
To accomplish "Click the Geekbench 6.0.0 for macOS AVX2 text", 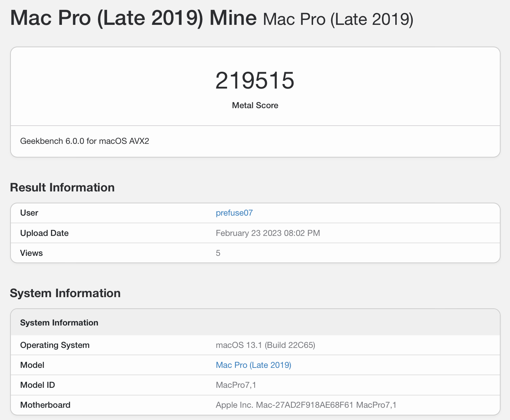I will pyautogui.click(x=85, y=141).
